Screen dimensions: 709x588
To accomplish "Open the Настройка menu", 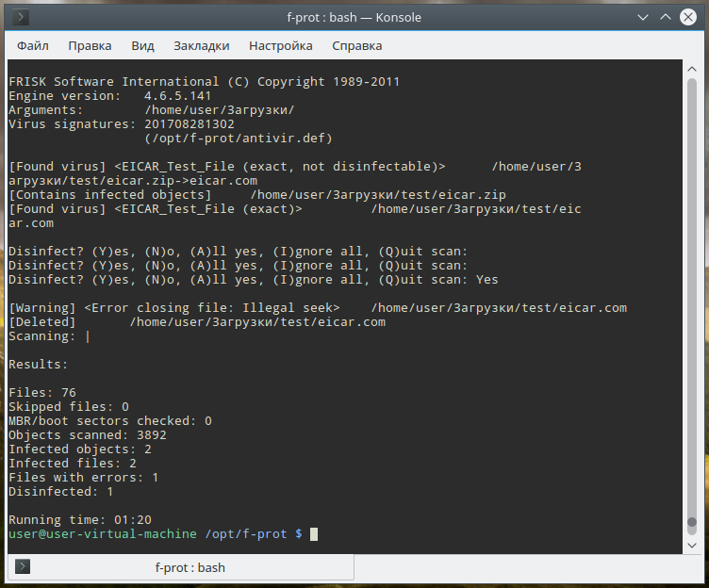I will pyautogui.click(x=280, y=45).
